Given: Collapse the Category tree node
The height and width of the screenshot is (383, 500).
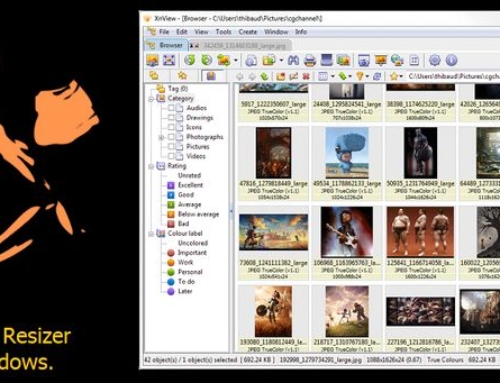Looking at the screenshot, I should point(151,99).
